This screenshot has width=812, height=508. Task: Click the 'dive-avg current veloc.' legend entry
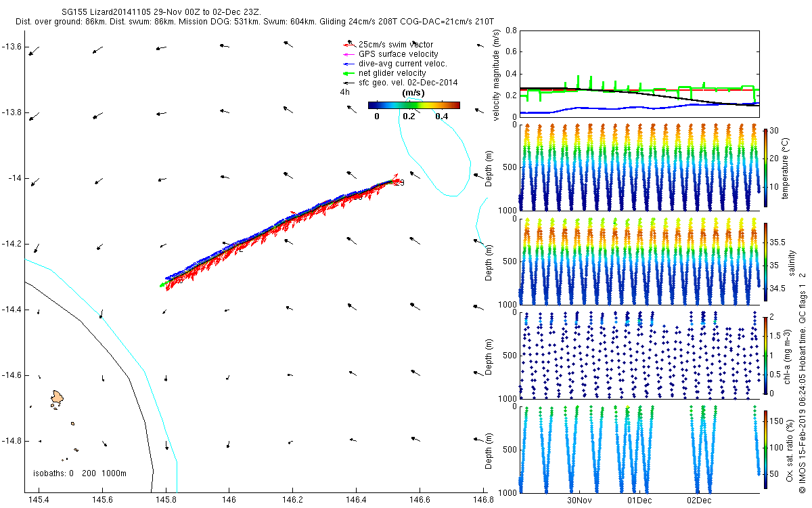[403, 63]
